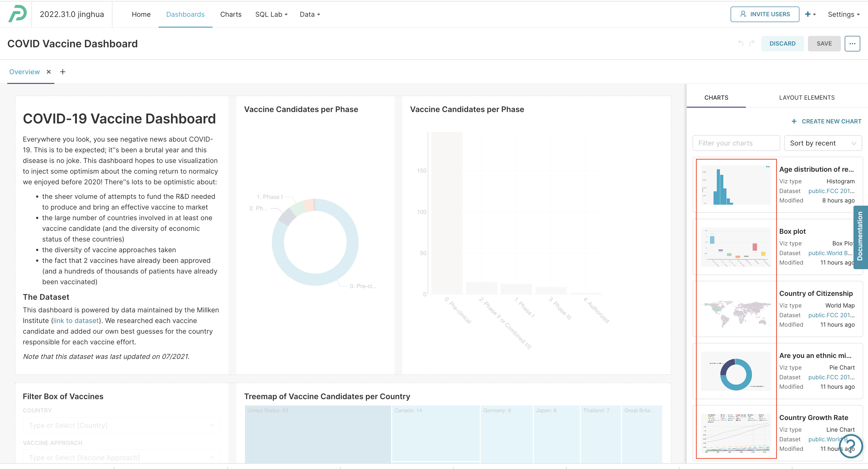Select the Box plot chart thumbnail
The image size is (868, 469).
point(736,247)
